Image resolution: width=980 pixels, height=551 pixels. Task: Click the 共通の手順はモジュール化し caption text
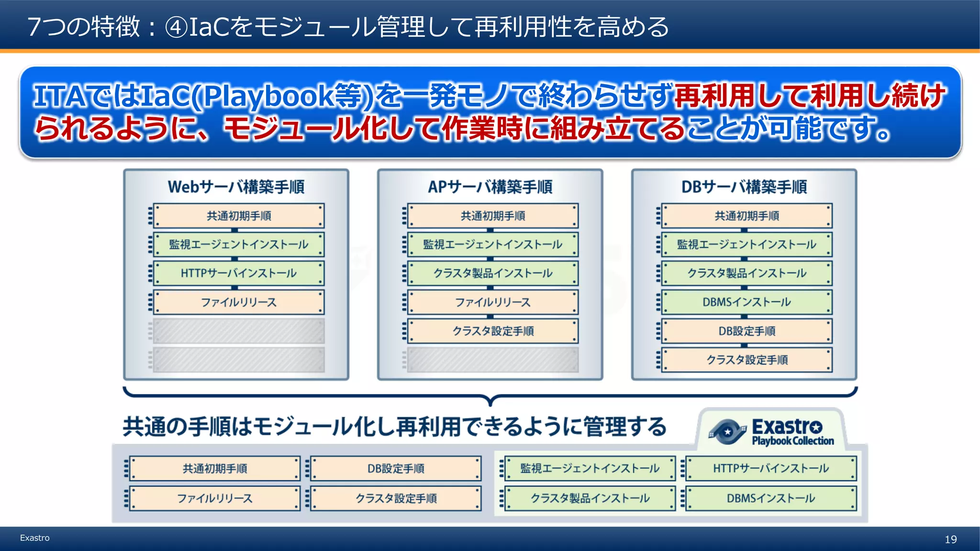(394, 427)
